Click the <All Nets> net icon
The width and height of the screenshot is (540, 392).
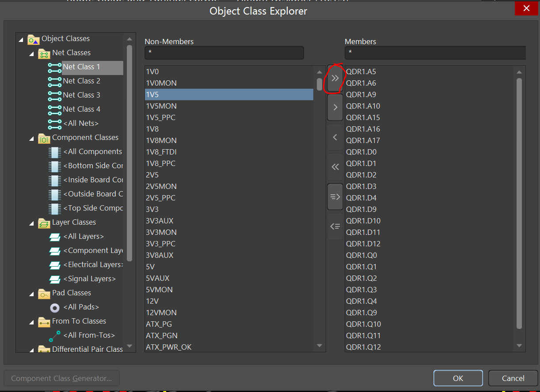(x=55, y=124)
